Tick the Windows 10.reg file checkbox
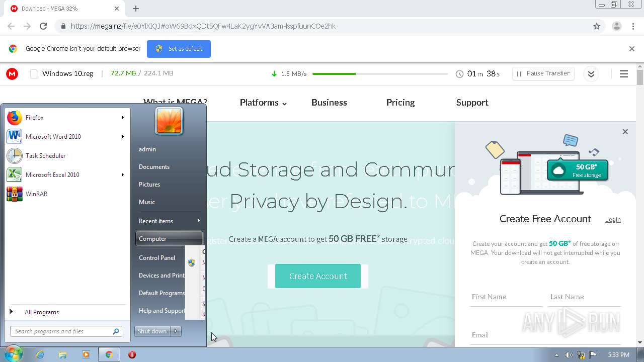Viewport: 644px width, 362px height. pyautogui.click(x=34, y=74)
